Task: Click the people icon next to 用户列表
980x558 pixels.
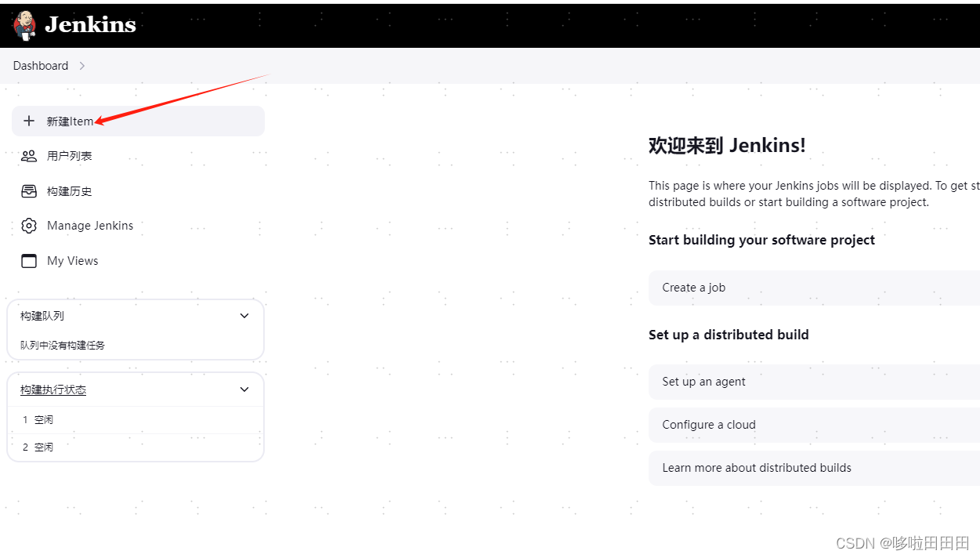Action: [x=29, y=155]
